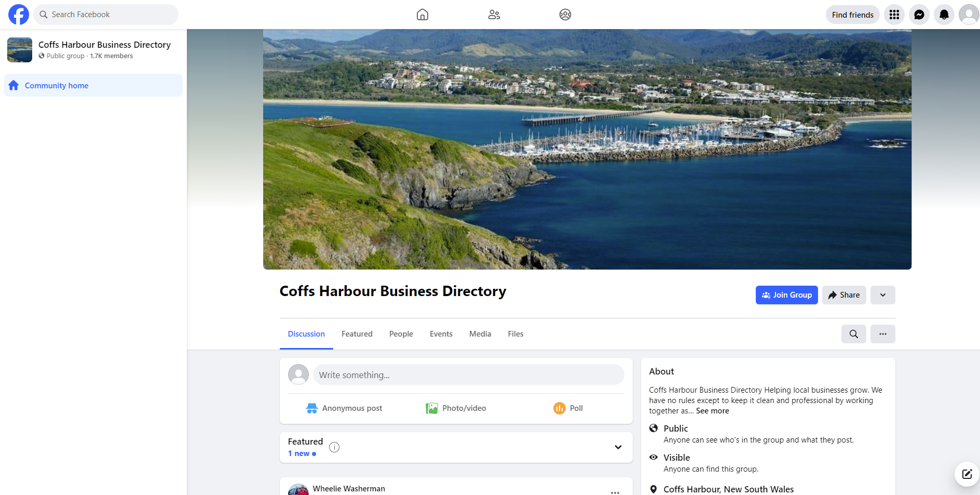The width and height of the screenshot is (980, 495).
Task: Open Messenger icon
Action: pos(919,15)
